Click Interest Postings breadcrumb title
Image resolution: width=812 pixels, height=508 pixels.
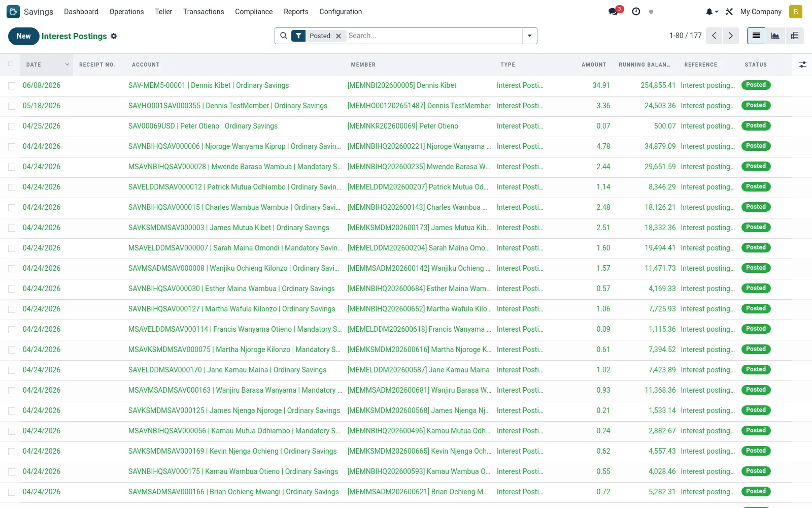(74, 36)
